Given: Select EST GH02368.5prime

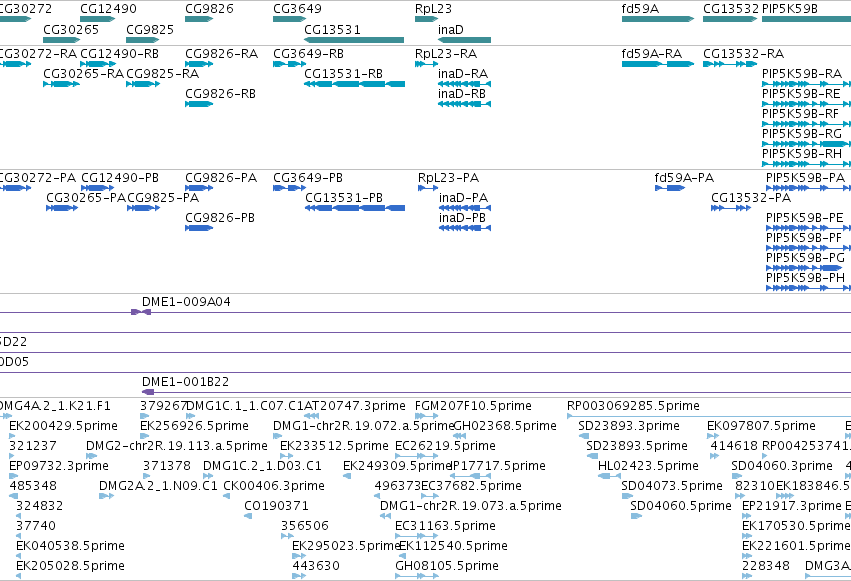Looking at the screenshot, I should [459, 436].
